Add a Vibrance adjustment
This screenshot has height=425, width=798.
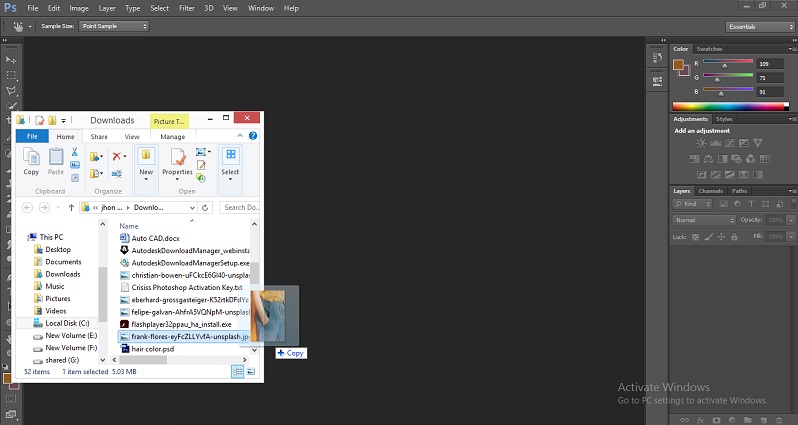758,143
